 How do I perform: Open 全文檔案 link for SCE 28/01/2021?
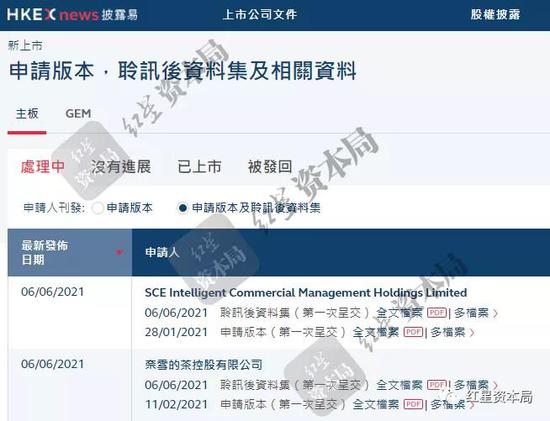pos(376,332)
